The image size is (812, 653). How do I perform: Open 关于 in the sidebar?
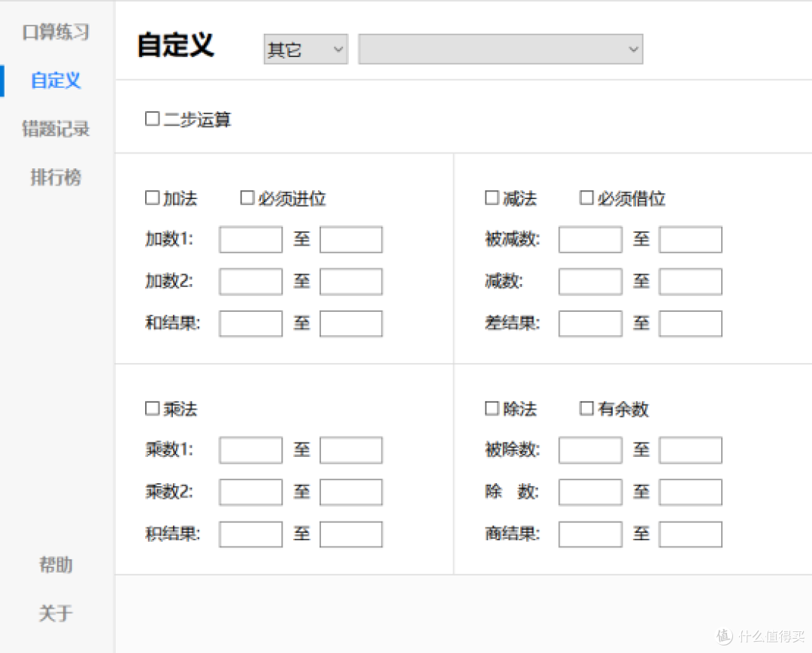point(56,613)
